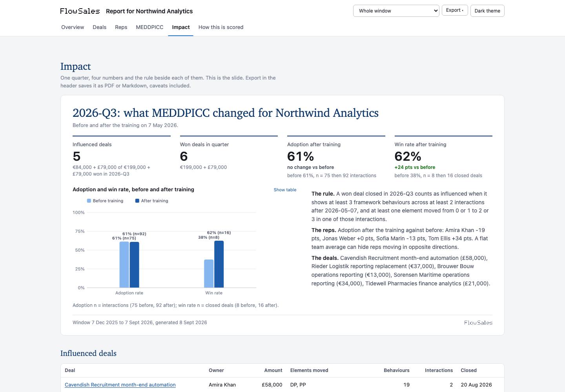Click the Amira Khan owner cell

tap(222, 385)
